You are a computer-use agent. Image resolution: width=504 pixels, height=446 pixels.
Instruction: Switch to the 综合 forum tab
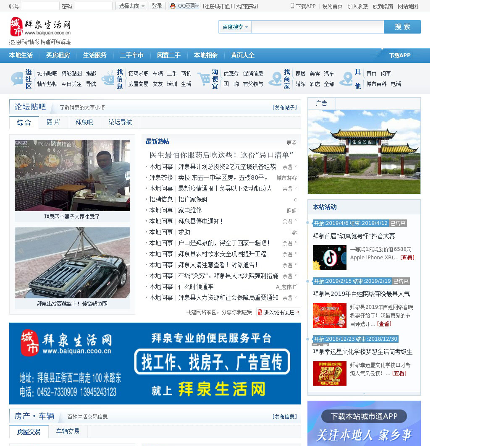click(x=24, y=123)
